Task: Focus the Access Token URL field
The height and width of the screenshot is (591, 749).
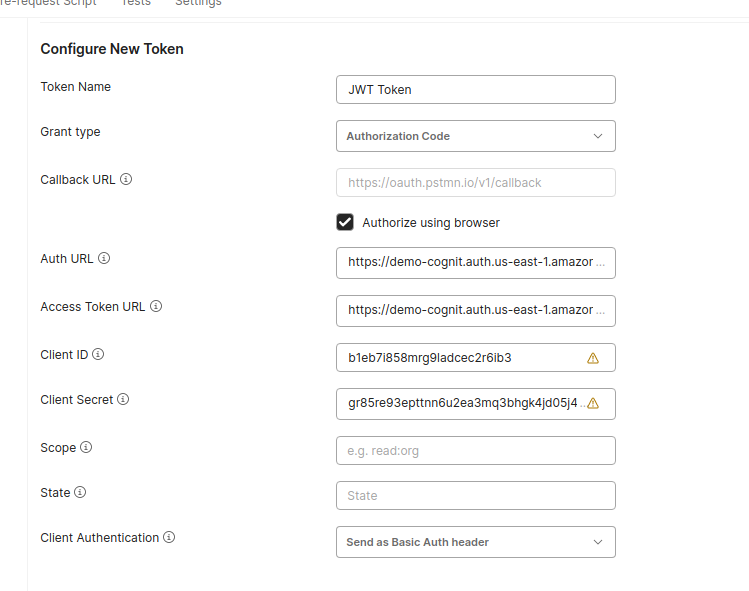Action: (x=475, y=311)
